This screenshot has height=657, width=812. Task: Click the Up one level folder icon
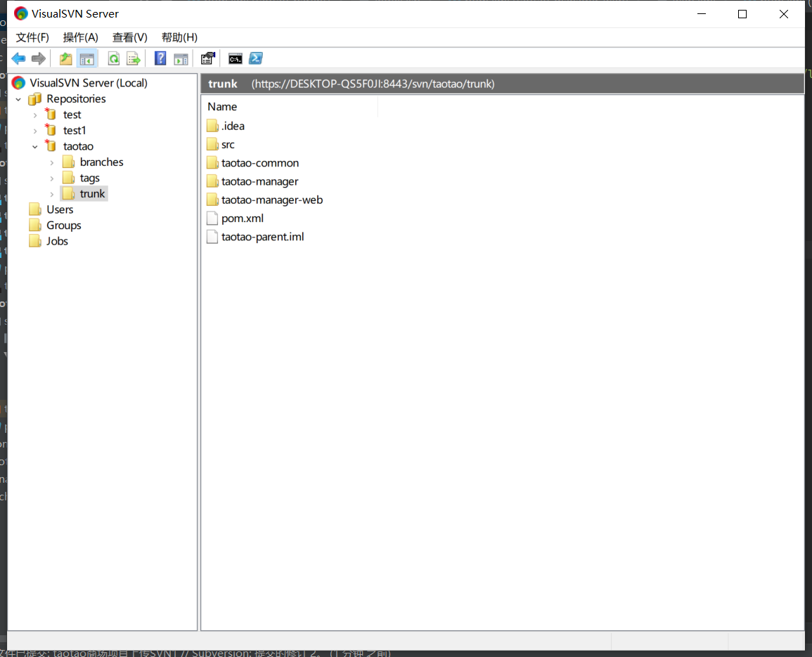pos(66,58)
